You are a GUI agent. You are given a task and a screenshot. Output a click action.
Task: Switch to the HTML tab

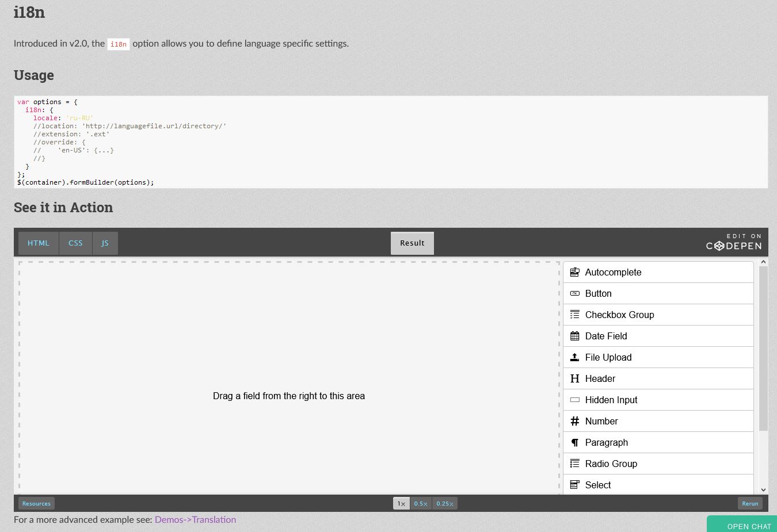pos(38,243)
